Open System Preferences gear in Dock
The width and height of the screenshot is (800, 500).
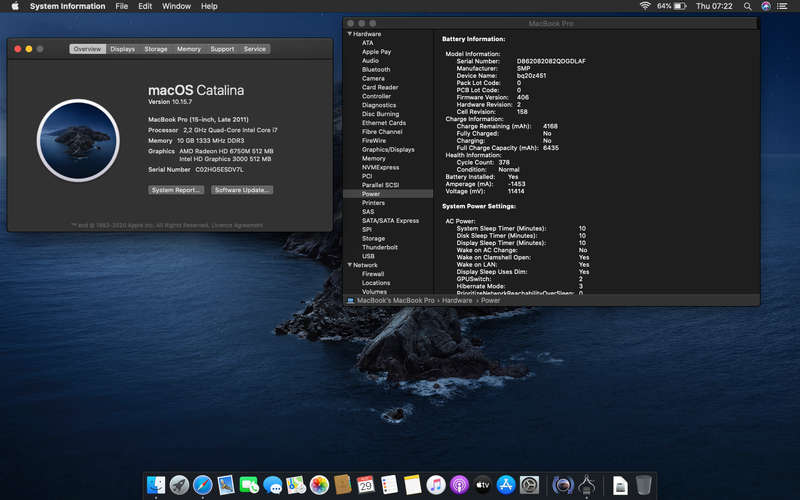[x=530, y=485]
